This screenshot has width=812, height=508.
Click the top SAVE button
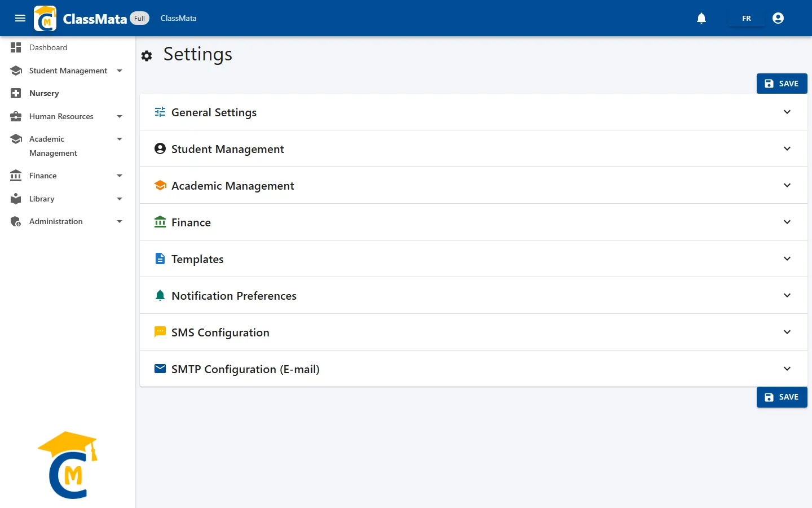[782, 84]
